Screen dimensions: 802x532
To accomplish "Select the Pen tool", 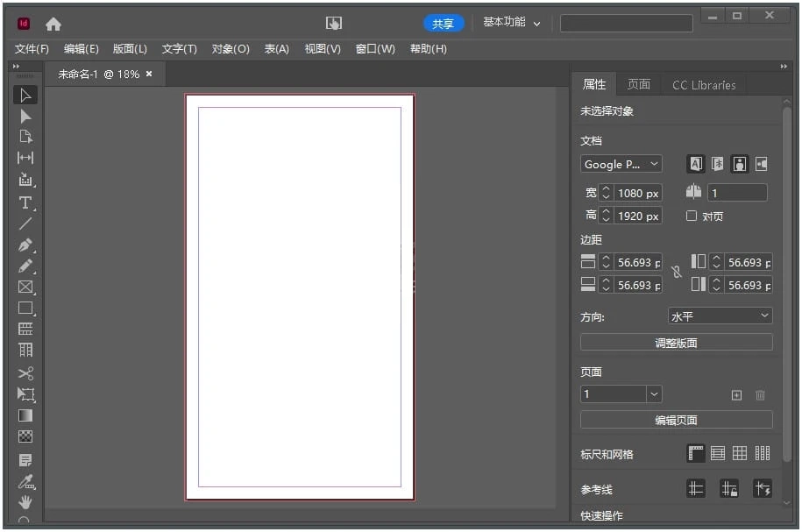I will pos(25,245).
